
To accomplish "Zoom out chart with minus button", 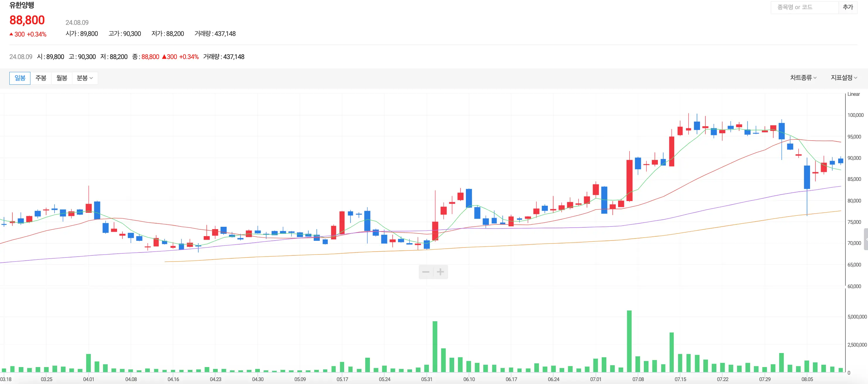I will pyautogui.click(x=426, y=272).
